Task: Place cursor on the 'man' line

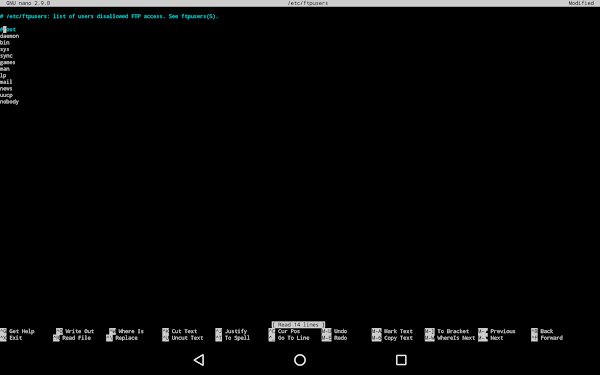Action: pos(5,69)
